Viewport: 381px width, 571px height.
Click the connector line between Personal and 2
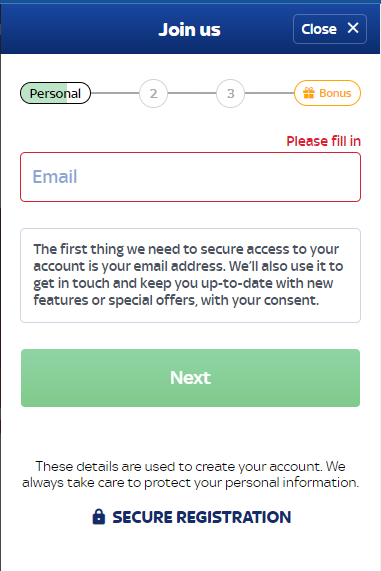point(115,93)
